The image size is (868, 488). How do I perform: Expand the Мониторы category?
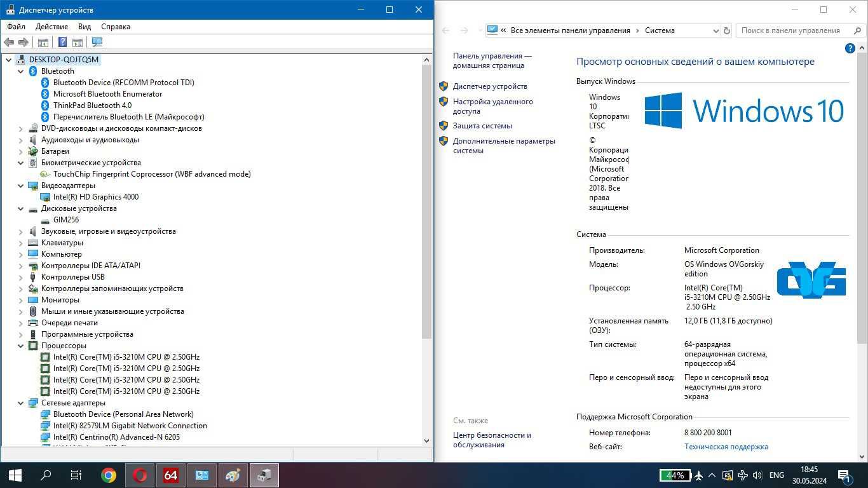(21, 300)
